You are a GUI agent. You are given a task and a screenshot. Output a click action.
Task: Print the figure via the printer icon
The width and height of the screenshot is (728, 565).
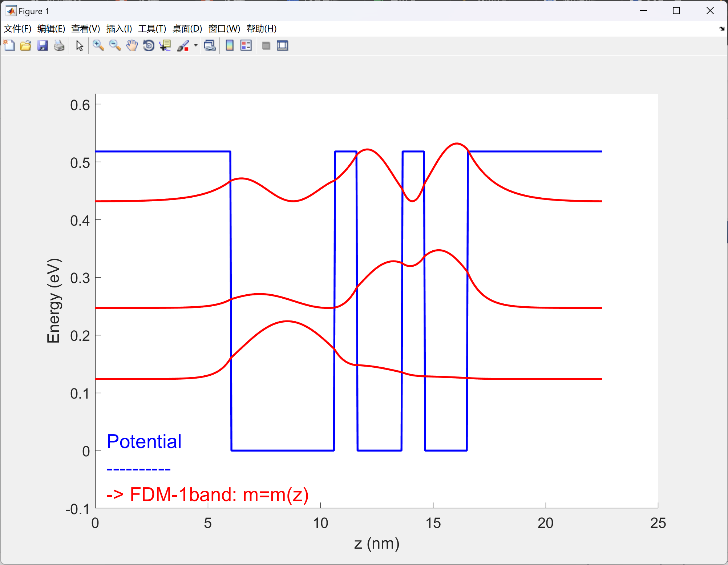click(x=59, y=46)
